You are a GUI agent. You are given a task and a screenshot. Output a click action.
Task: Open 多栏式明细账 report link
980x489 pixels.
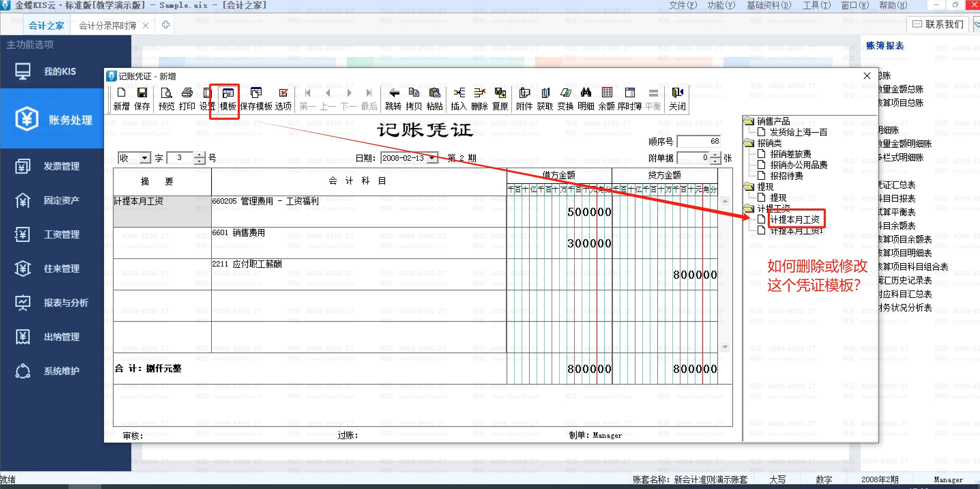(901, 158)
